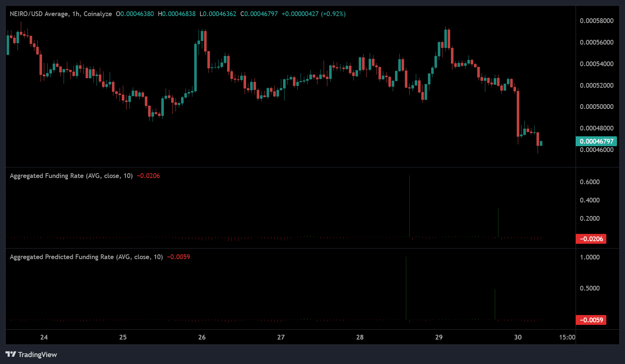The width and height of the screenshot is (625, 364).
Task: Click the Aggregated Funding Rate indicator label
Action: (x=71, y=176)
